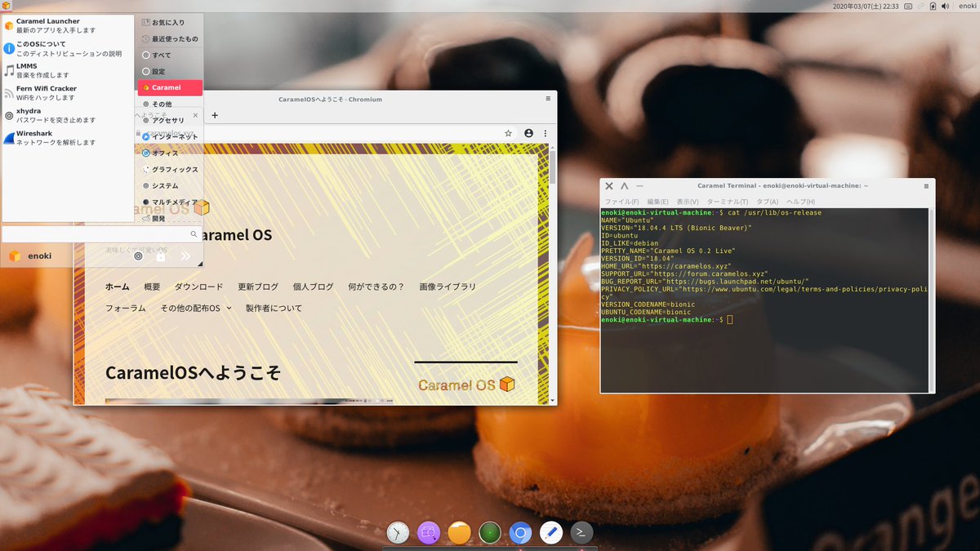Open the purple screenshot tool in dock
980x551 pixels.
(429, 533)
